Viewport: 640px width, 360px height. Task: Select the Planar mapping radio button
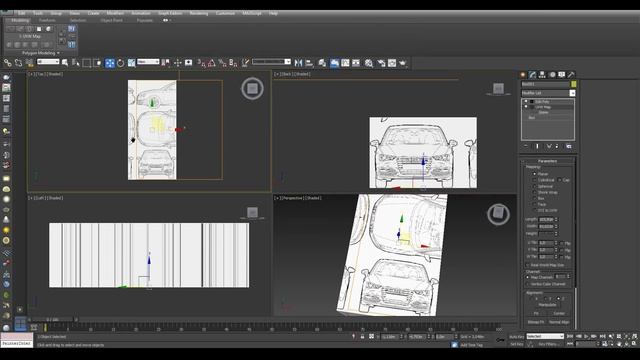click(x=534, y=174)
